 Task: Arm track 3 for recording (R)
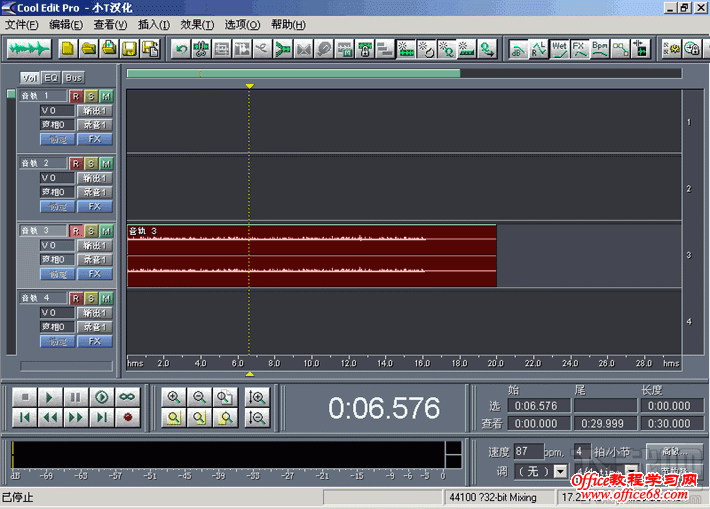pyautogui.click(x=76, y=231)
